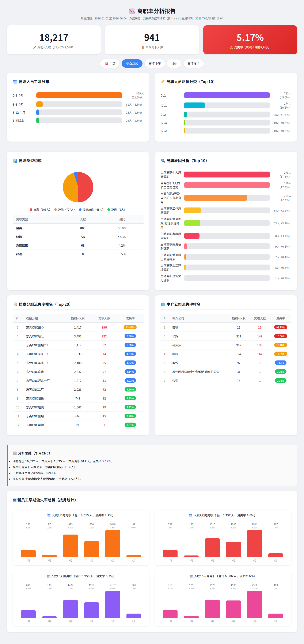Click the calendar icon of 离职人员工龄分布

(x=15, y=82)
